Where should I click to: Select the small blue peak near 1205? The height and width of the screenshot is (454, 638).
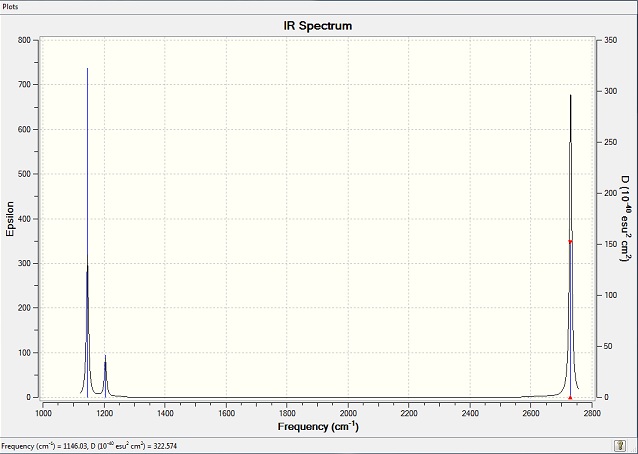(x=105, y=376)
